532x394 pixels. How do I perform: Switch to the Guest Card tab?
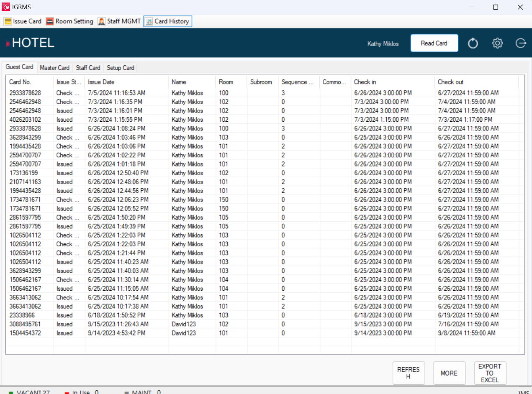point(19,67)
